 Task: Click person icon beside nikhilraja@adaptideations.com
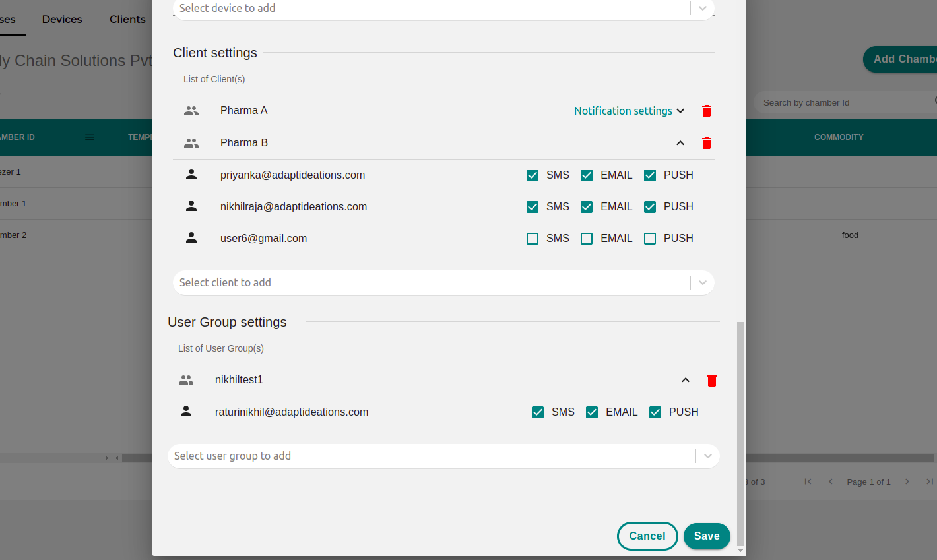191,206
